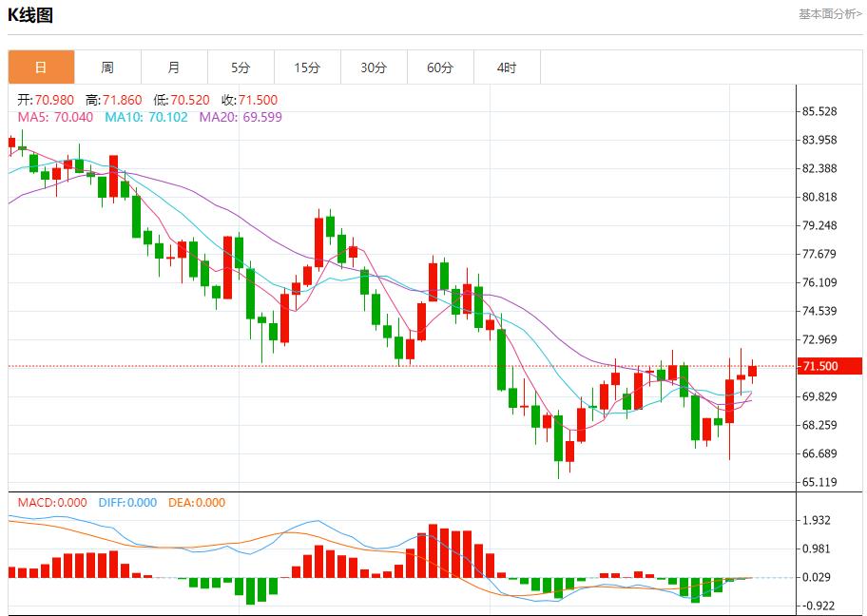The width and height of the screenshot is (867, 616).
Task: Click the DEA value label
Action: pos(197,503)
